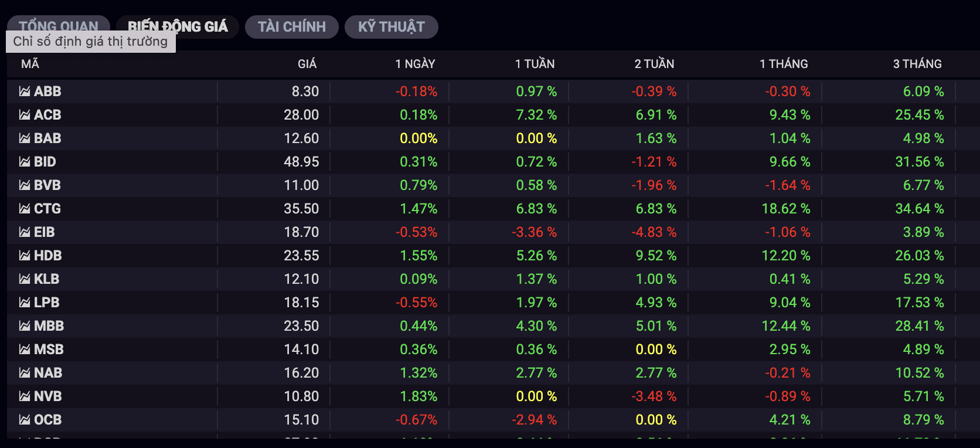
Task: Open the EIB ticker link
Action: [x=44, y=232]
